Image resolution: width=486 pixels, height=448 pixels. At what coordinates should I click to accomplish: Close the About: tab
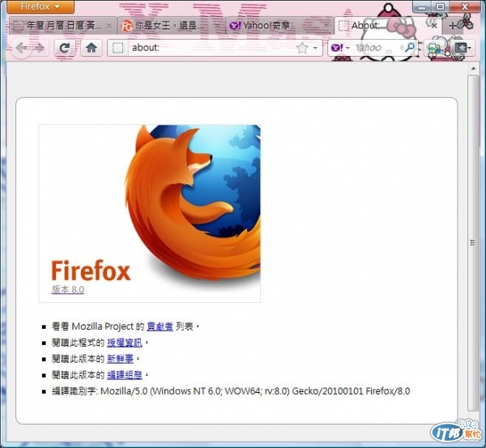click(434, 26)
